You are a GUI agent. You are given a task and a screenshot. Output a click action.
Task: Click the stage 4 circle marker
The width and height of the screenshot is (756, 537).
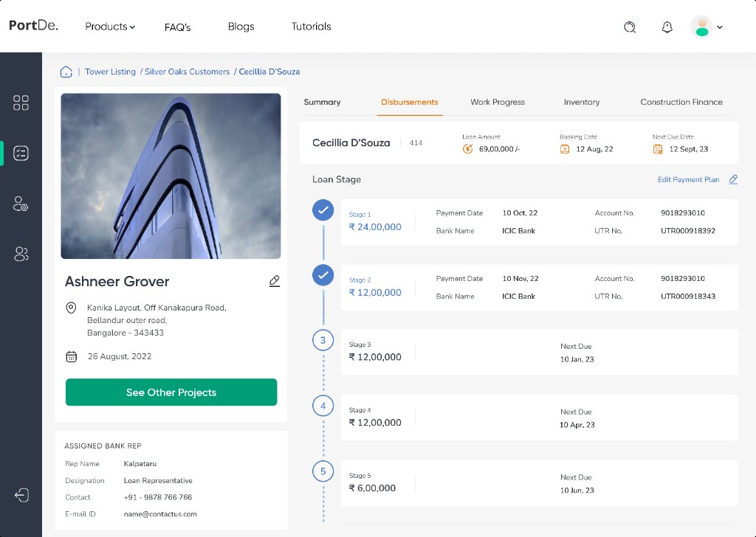point(323,406)
